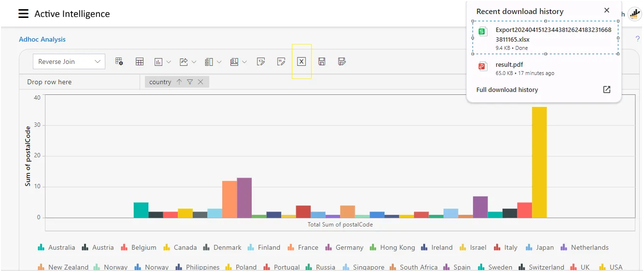Open the hamburger navigation menu
644x272 pixels.
(23, 14)
